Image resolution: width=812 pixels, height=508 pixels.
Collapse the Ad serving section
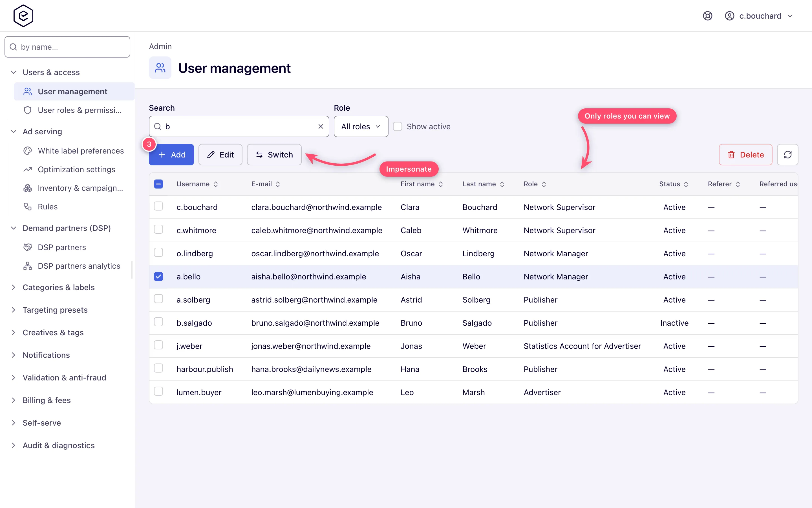[14, 131]
